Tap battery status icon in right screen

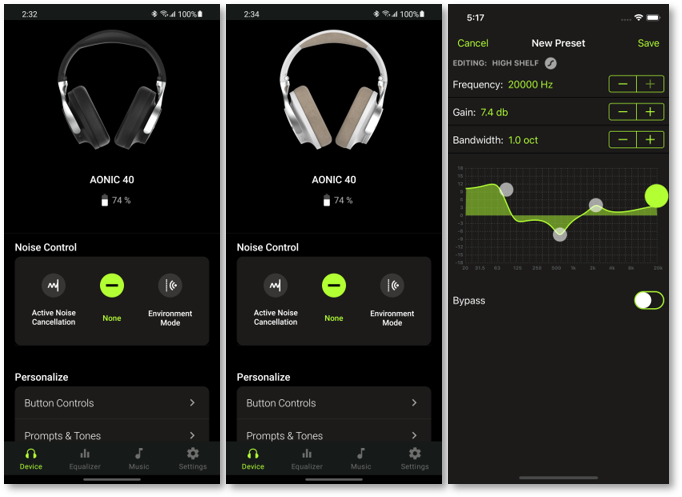point(653,17)
